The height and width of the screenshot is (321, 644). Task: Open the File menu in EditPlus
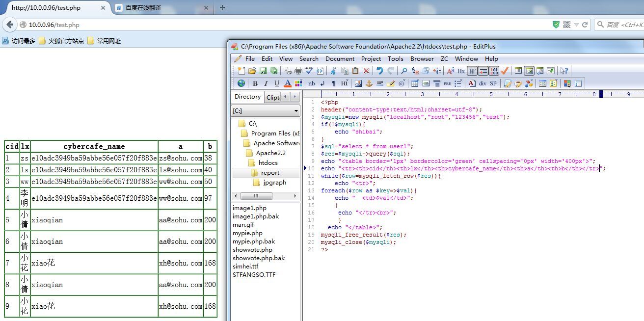(250, 58)
